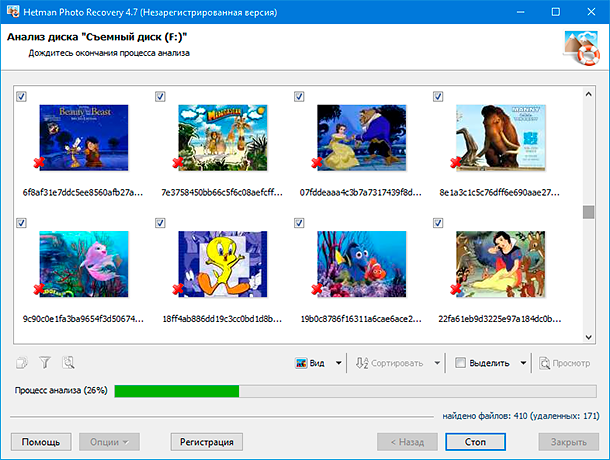Click the Просмотр preview label
610x460 pixels.
[571, 363]
